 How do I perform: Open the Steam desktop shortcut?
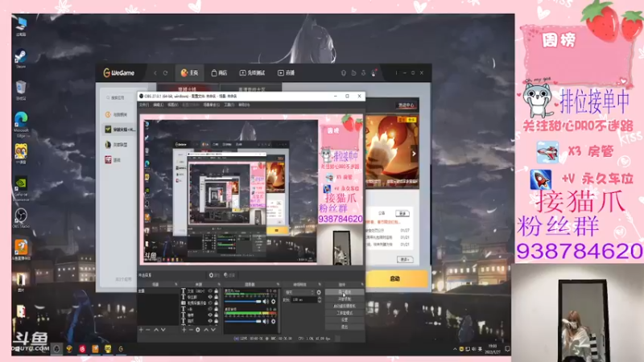pyautogui.click(x=21, y=56)
